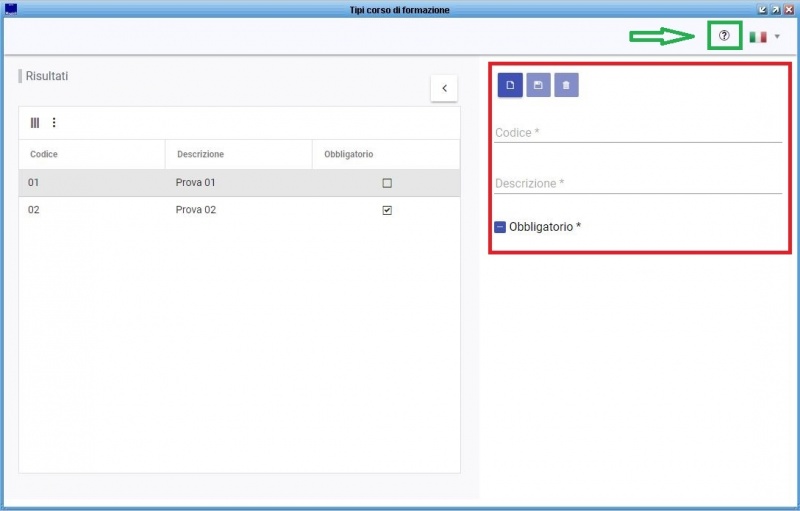Close the Tipi corso di formazione window
The height and width of the screenshot is (511, 800).
[789, 10]
